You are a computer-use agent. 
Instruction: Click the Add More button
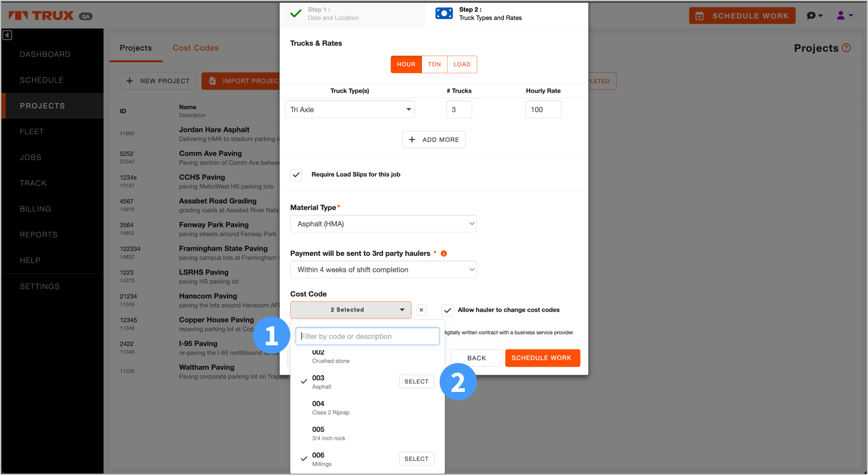click(x=434, y=140)
